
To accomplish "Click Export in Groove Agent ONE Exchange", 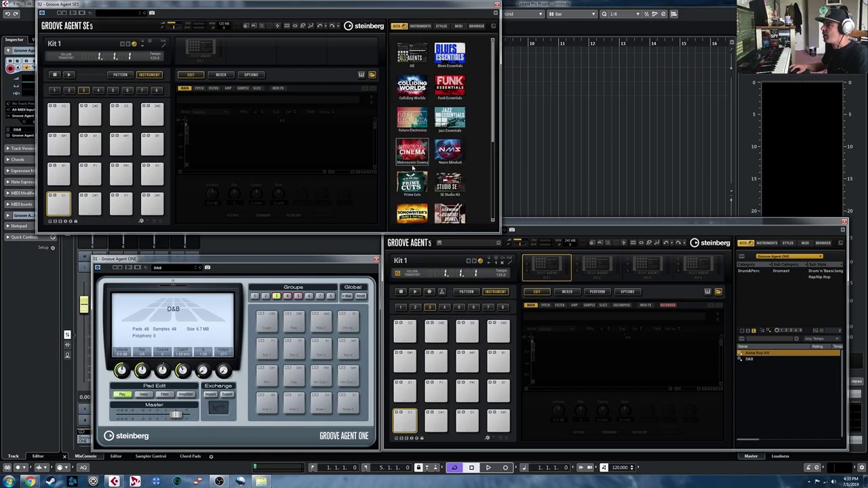I will tap(226, 394).
